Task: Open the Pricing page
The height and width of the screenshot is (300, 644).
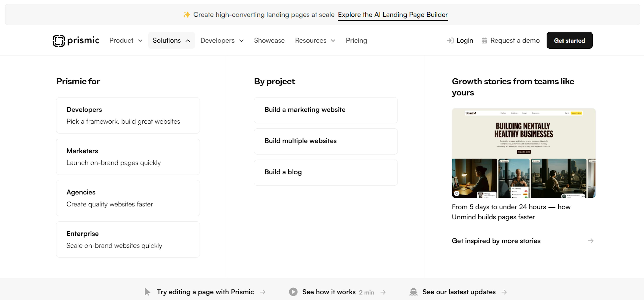Action: [x=356, y=41]
